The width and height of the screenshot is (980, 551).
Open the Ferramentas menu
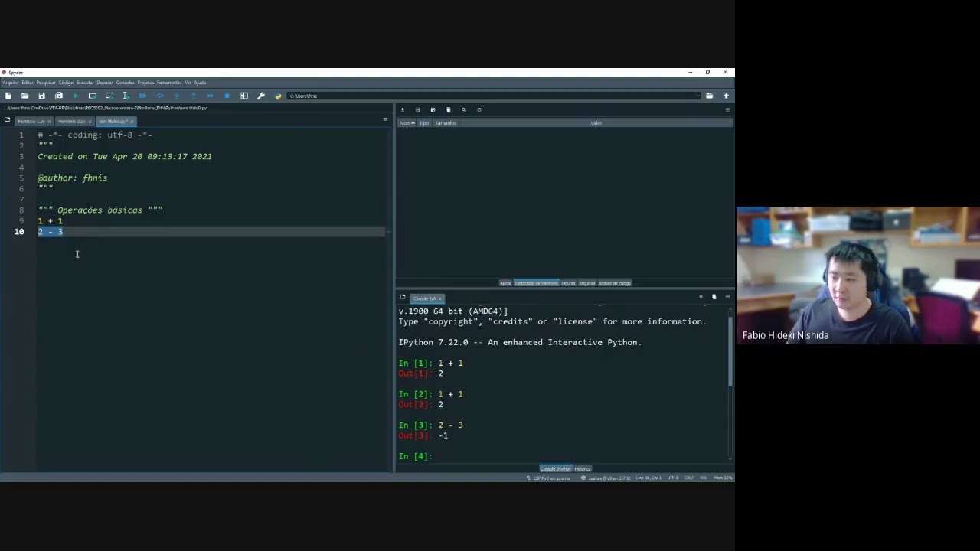(169, 83)
